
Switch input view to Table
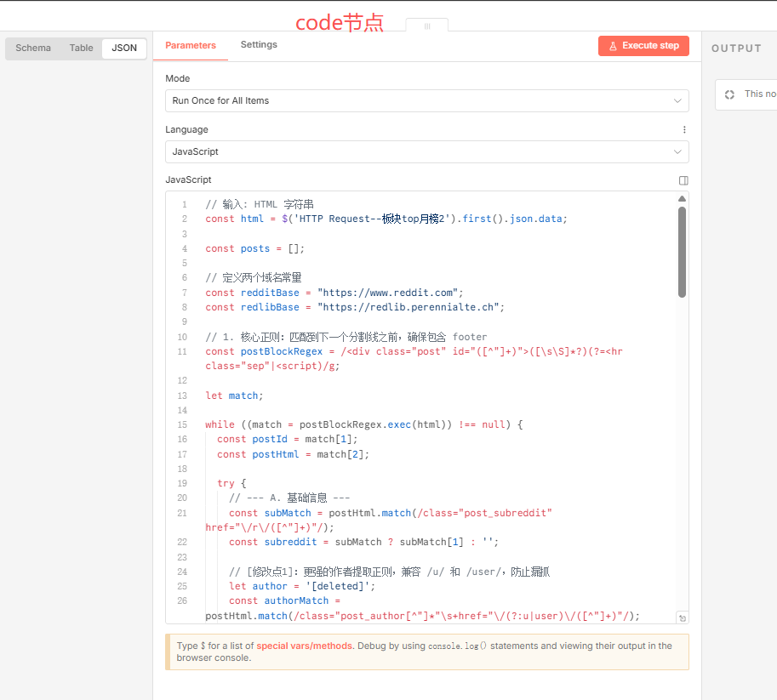click(x=82, y=48)
